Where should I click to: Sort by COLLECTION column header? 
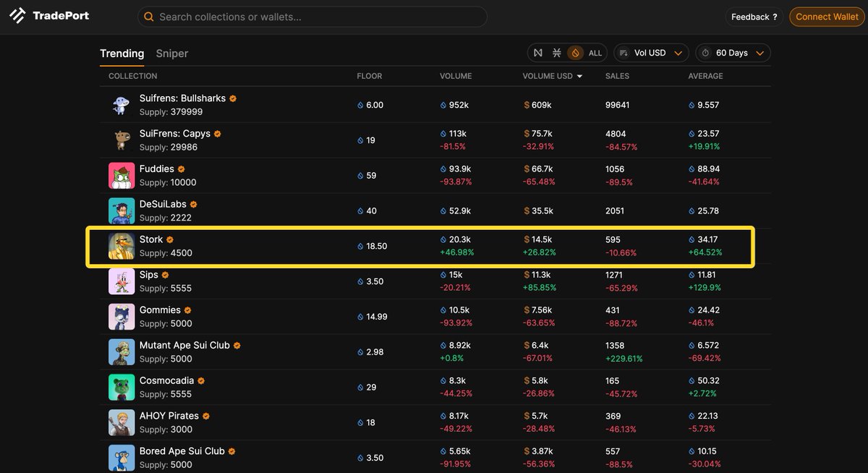[x=132, y=76]
